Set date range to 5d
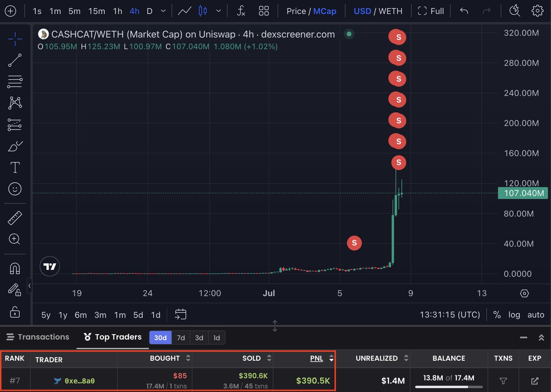This screenshot has width=551, height=392. (138, 315)
